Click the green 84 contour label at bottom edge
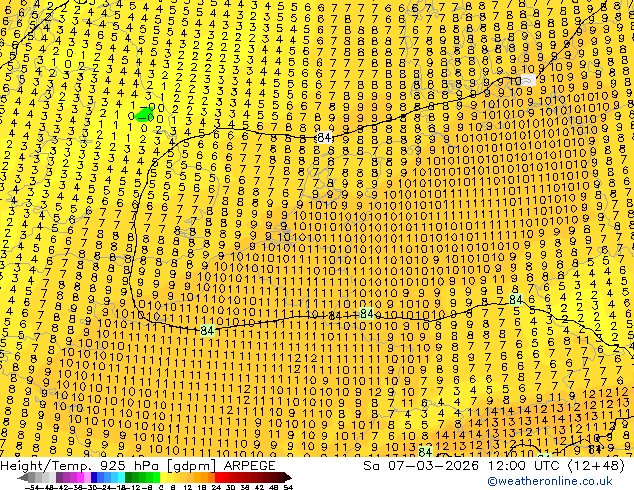 425,452
